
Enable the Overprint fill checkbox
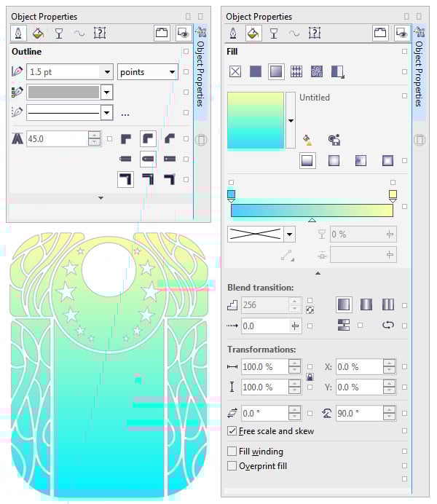[x=232, y=465]
